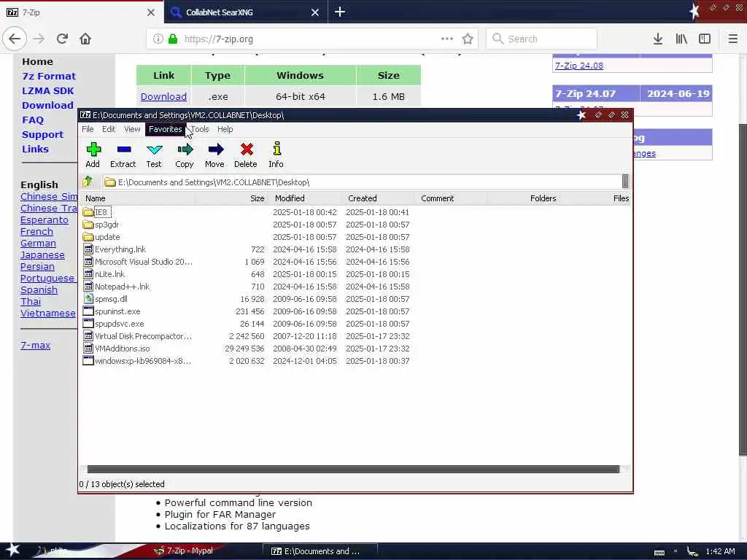The height and width of the screenshot is (560, 747).
Task: Open the Tools menu
Action: 200,129
